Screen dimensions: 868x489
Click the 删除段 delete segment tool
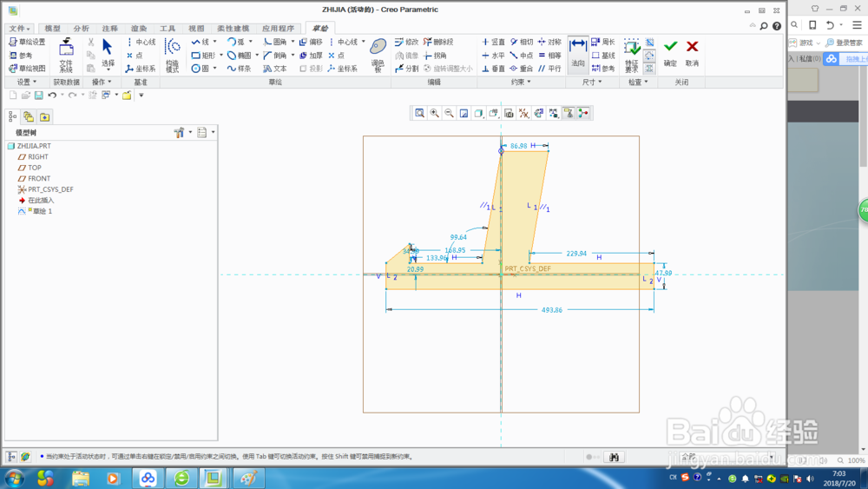438,42
